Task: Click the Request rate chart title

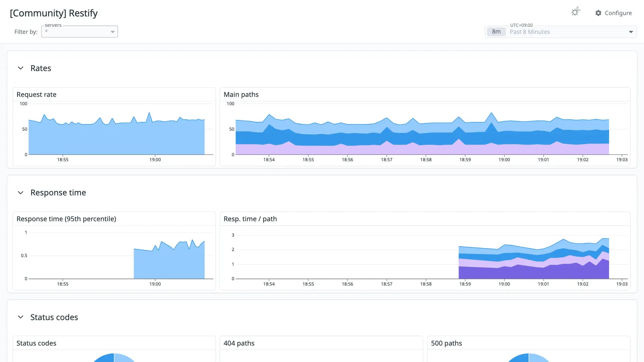Action: 36,95
